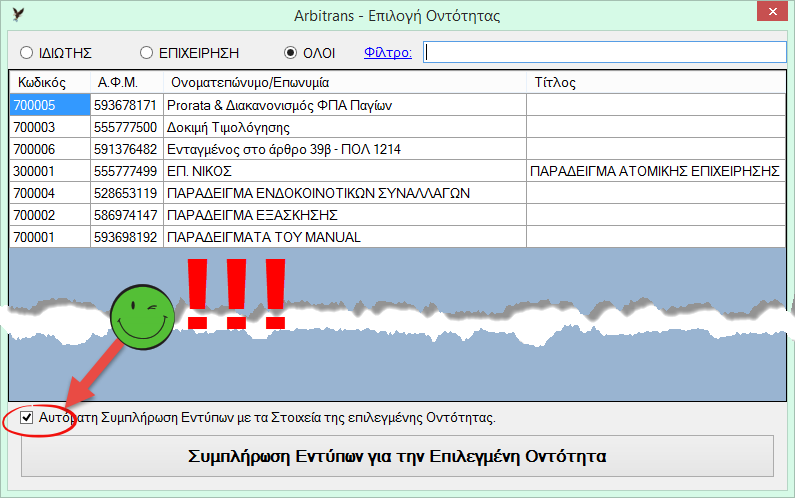Sort by the Α.Φ.Μ. column header
The image size is (795, 498).
(x=127, y=82)
